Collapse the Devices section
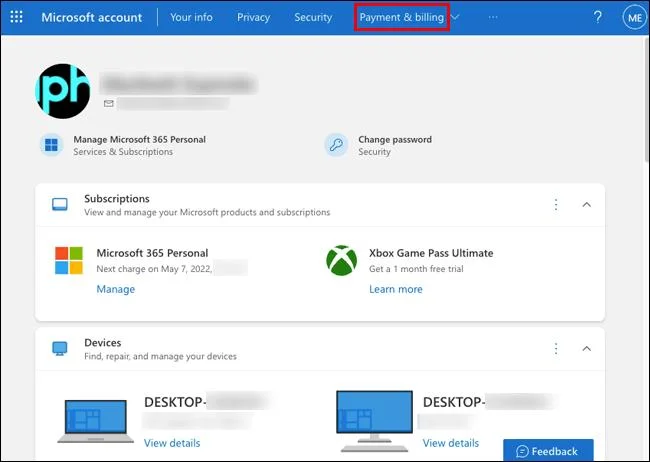 point(587,348)
